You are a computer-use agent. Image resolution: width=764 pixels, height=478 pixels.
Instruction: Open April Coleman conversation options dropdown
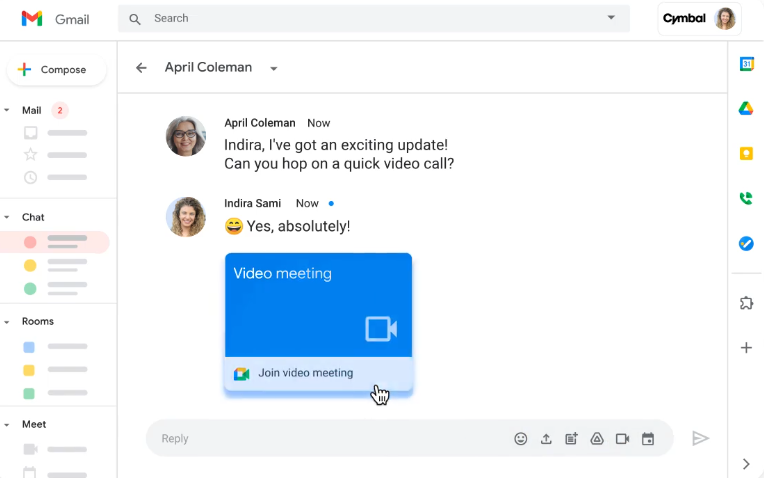tap(274, 69)
